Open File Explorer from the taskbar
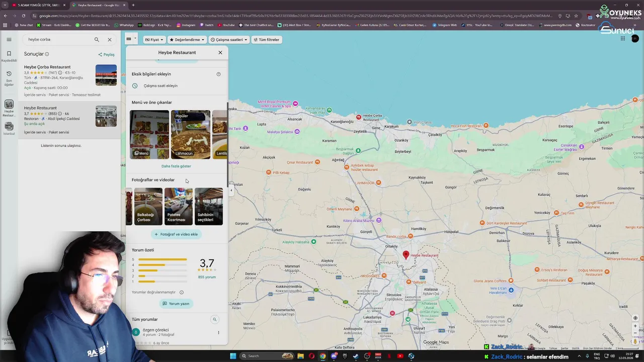This screenshot has width=644, height=362. tap(300, 356)
